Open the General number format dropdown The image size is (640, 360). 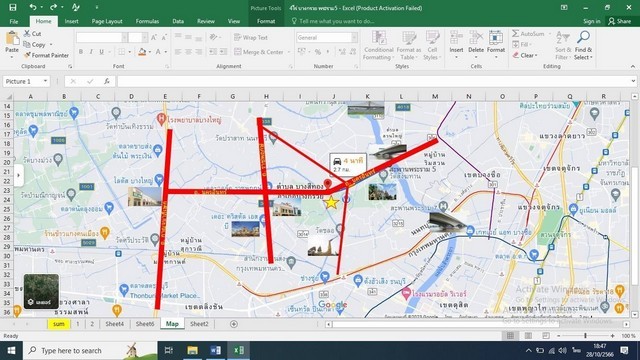[354, 38]
